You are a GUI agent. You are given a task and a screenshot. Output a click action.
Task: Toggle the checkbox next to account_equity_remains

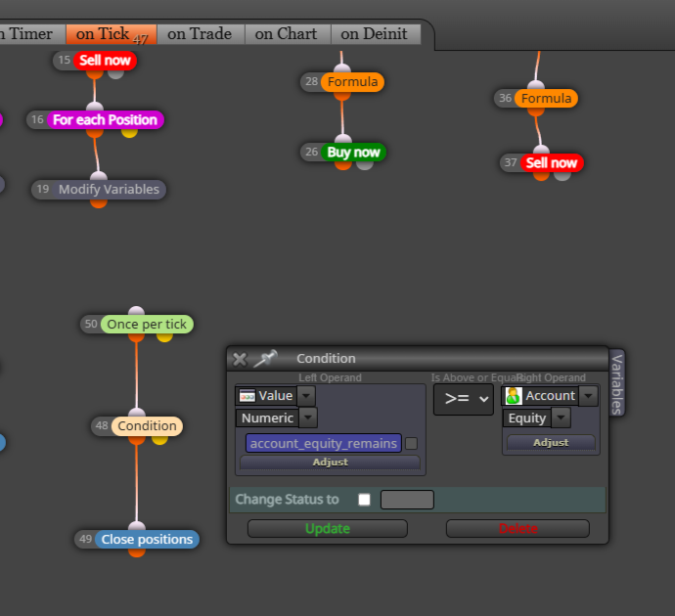(x=412, y=444)
